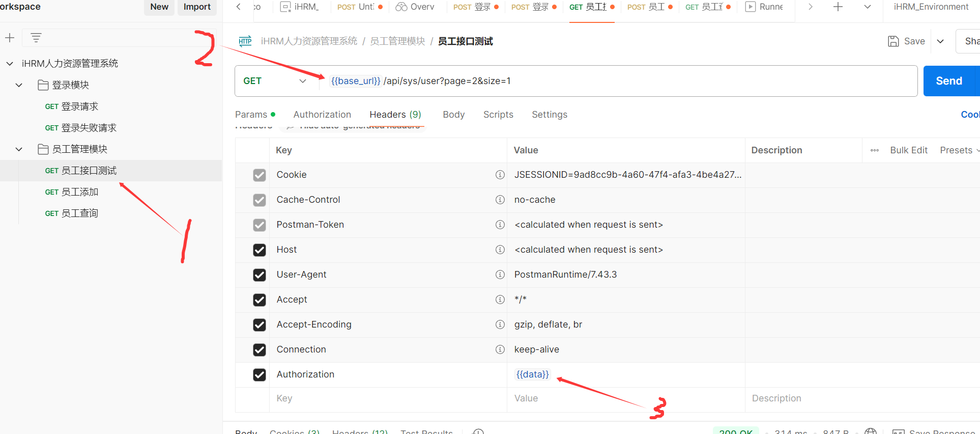Click Bulk Edit link
The height and width of the screenshot is (434, 980).
(909, 150)
